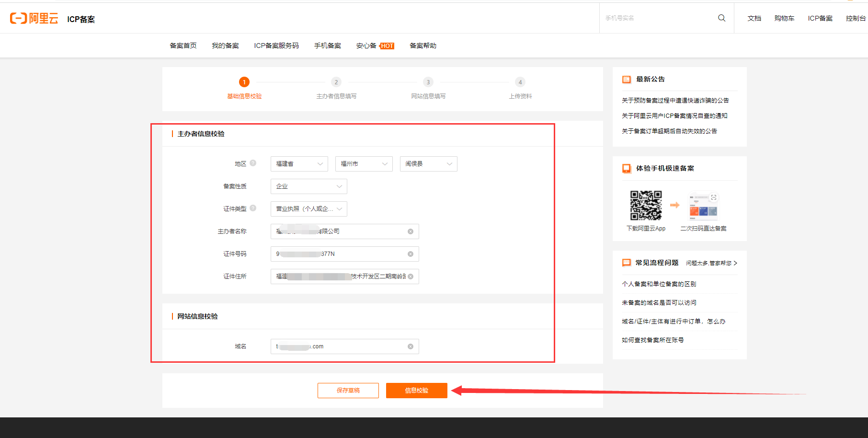Clear the 主办者名称 field
Viewport: 868px width, 438px height.
(x=411, y=231)
